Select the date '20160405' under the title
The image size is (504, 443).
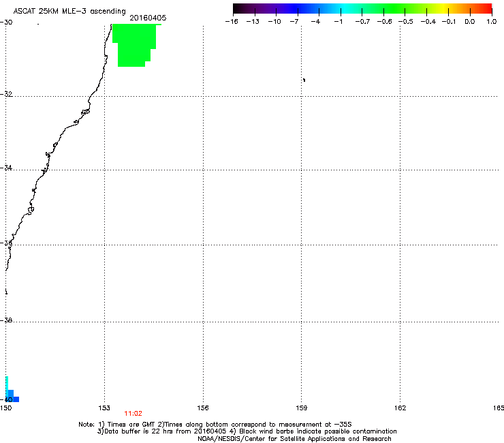click(x=148, y=18)
